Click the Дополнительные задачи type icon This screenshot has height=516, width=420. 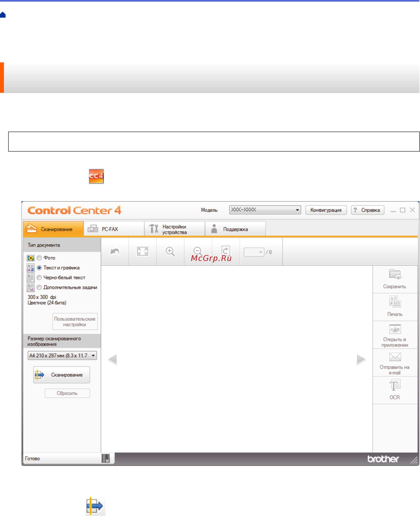pos(30,287)
